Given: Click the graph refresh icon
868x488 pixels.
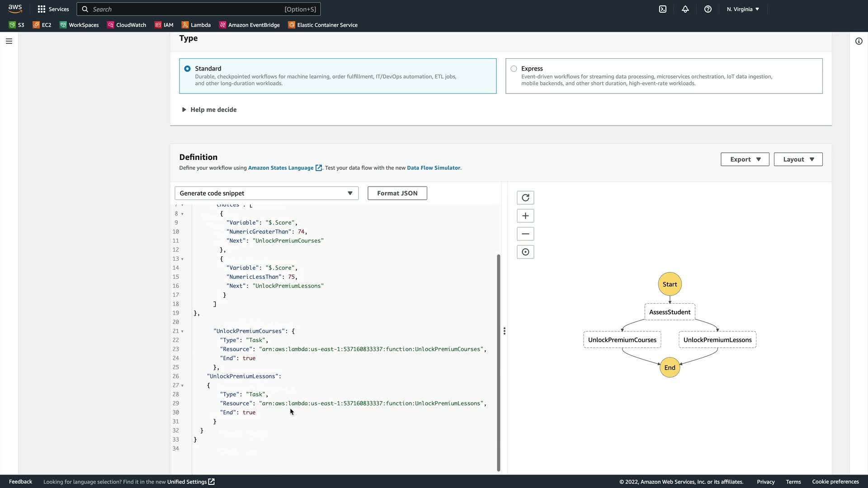Looking at the screenshot, I should coord(525,198).
